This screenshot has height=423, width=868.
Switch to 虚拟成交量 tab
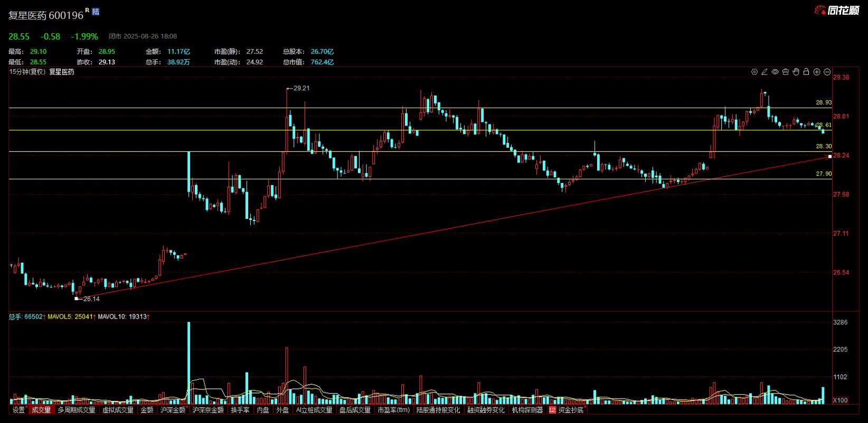point(118,410)
